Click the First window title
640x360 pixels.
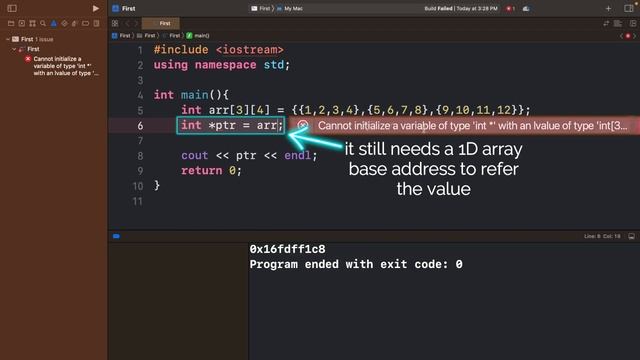[129, 8]
